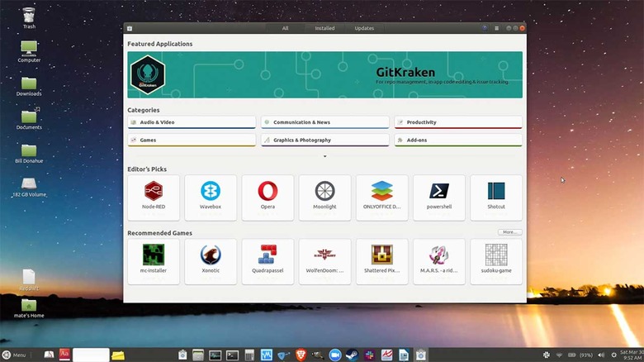Image resolution: width=644 pixels, height=362 pixels.
Task: Click the More... button for Recommended Games
Action: coord(509,232)
